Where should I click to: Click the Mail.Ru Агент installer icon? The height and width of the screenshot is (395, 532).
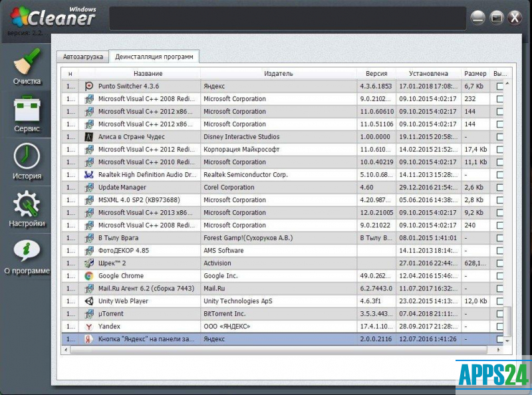[x=89, y=289]
